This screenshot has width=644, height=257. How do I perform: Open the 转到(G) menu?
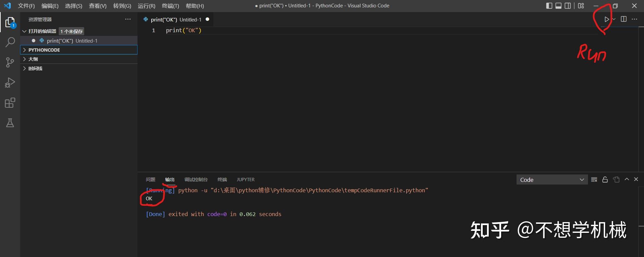tap(122, 6)
